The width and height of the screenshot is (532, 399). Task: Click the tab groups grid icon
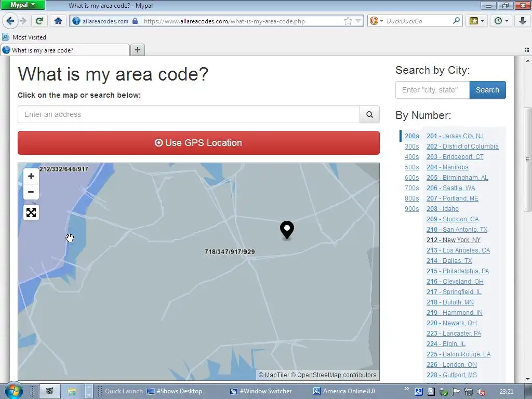point(527,50)
